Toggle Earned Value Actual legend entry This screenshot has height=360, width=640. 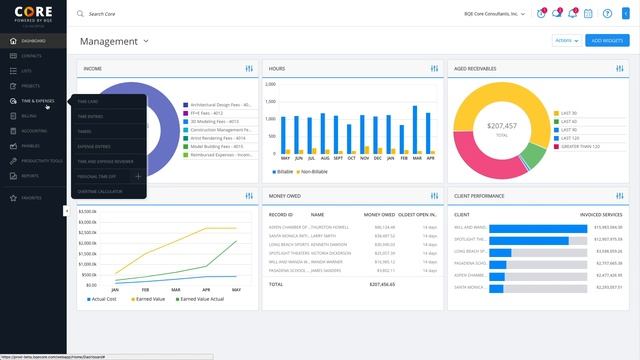pyautogui.click(x=200, y=299)
